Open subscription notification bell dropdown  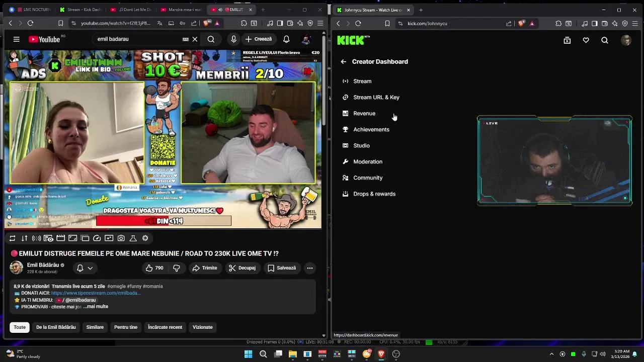click(x=85, y=268)
